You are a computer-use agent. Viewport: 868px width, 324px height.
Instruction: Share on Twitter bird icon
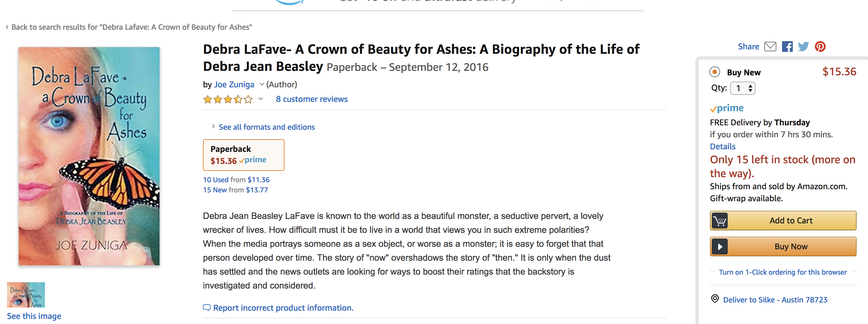(803, 47)
